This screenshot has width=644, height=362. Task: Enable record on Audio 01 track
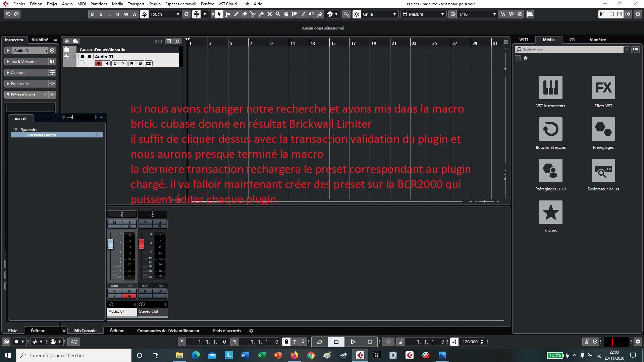tap(98, 63)
